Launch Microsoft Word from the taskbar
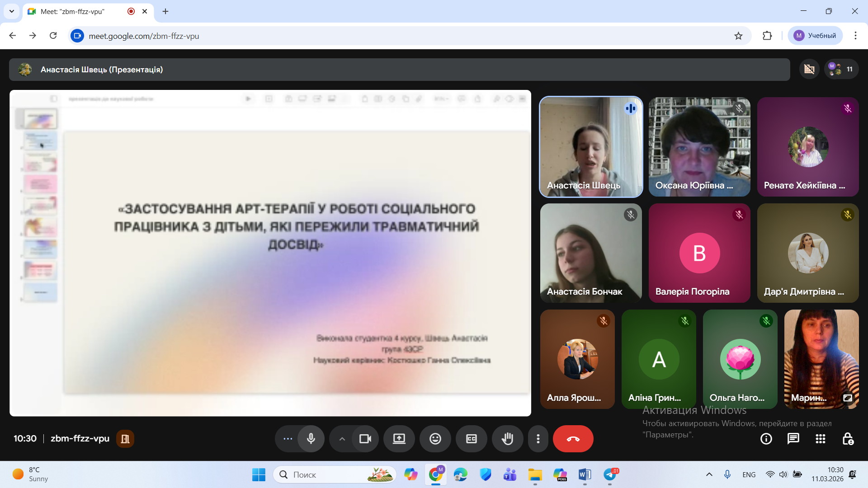This screenshot has width=868, height=488. click(584, 474)
